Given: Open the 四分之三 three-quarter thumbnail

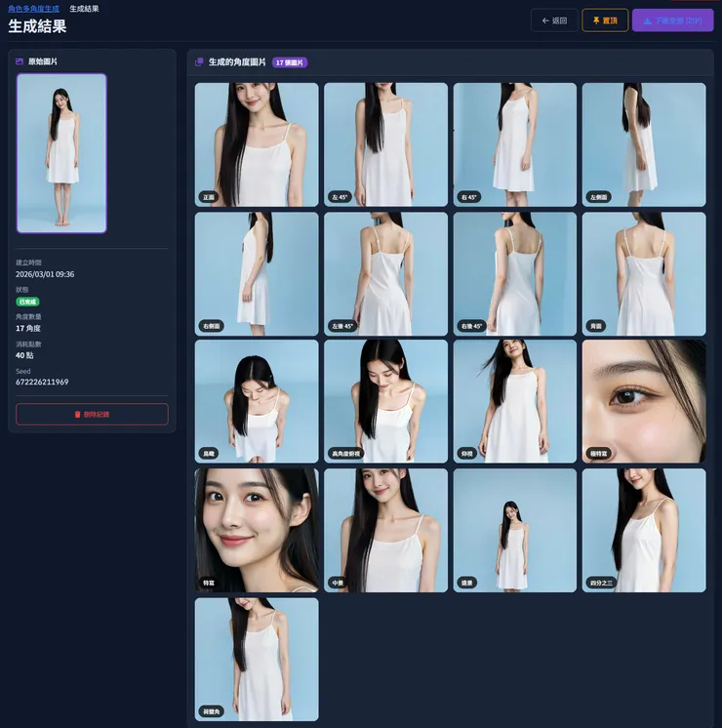Looking at the screenshot, I should (x=644, y=530).
